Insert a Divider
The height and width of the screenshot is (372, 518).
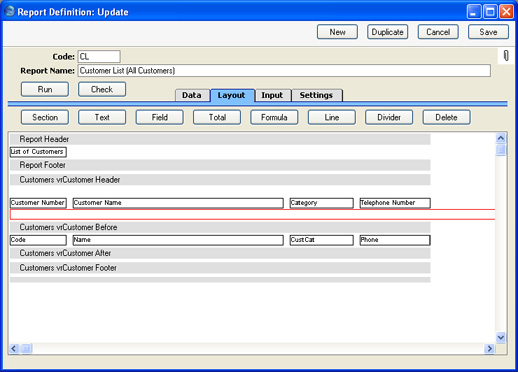(389, 117)
